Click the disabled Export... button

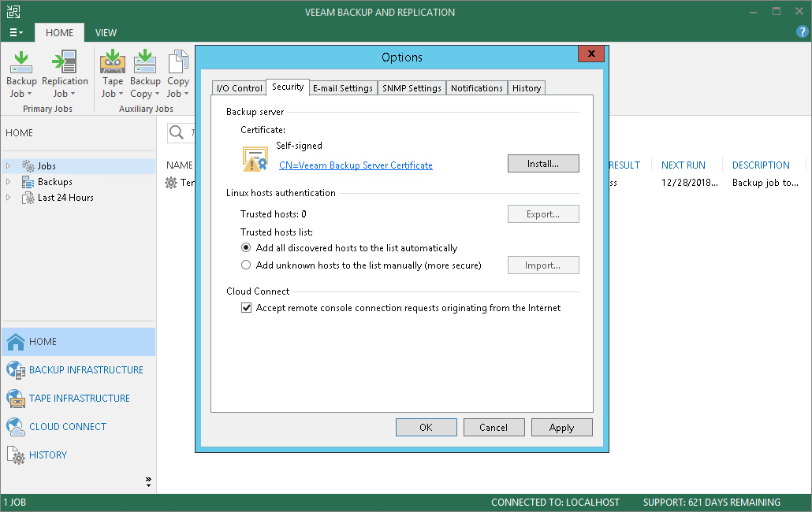[543, 214]
